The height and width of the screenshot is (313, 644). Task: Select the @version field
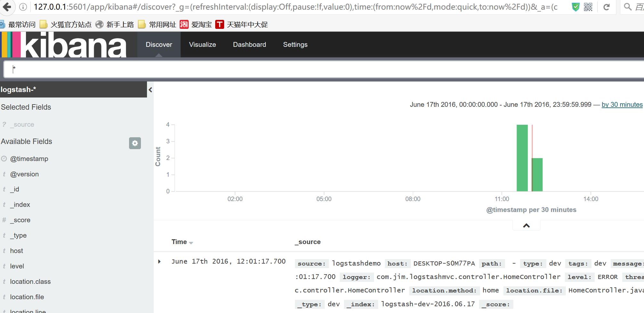pos(24,174)
